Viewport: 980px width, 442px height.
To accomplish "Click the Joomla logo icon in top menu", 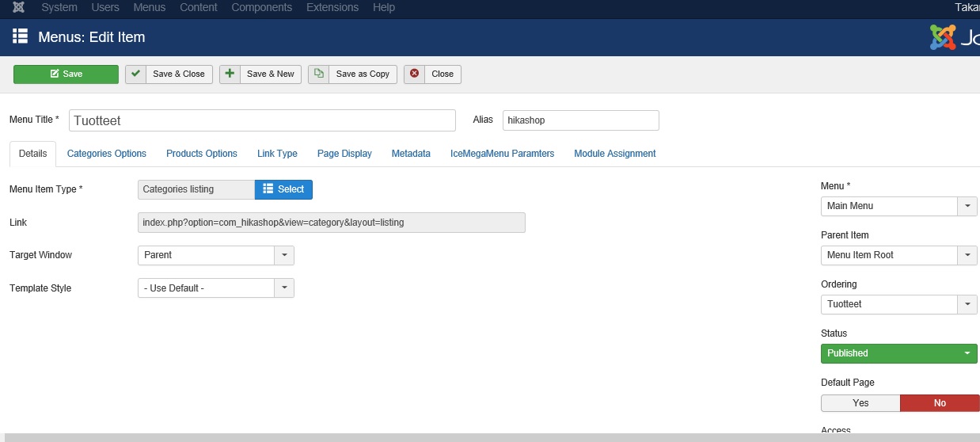I will (x=19, y=7).
